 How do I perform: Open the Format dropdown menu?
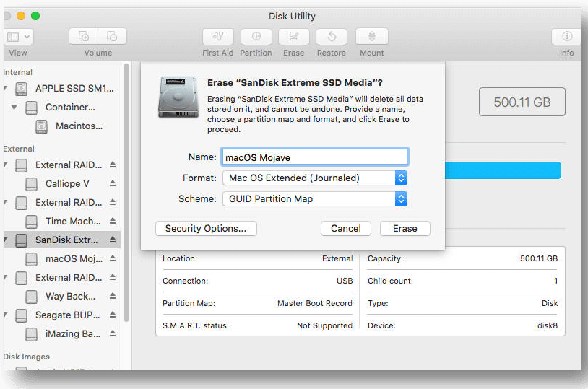[x=401, y=178]
